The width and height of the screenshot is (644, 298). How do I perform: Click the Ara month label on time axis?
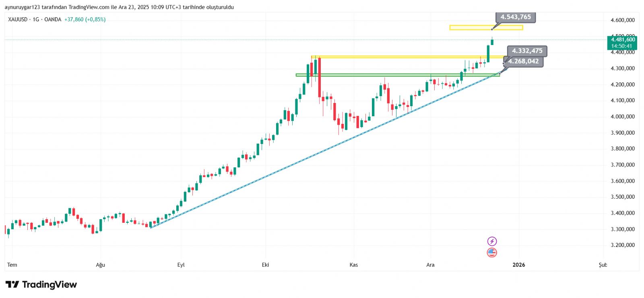tap(430, 265)
